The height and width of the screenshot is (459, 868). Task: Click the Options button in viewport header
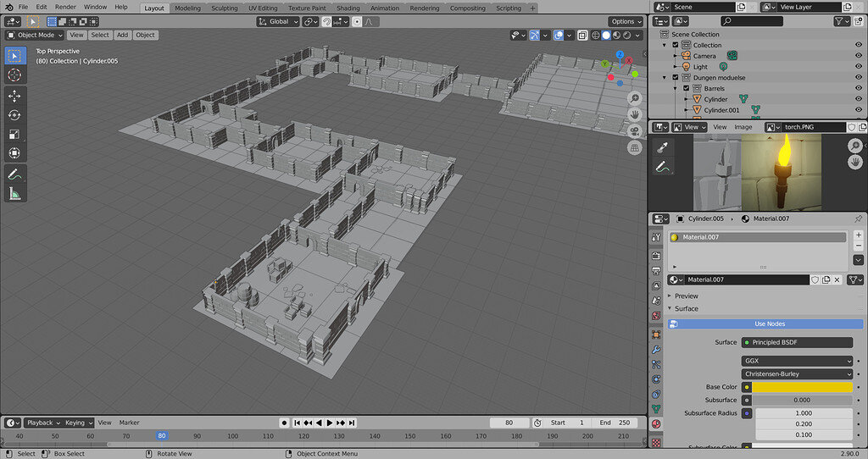click(626, 21)
